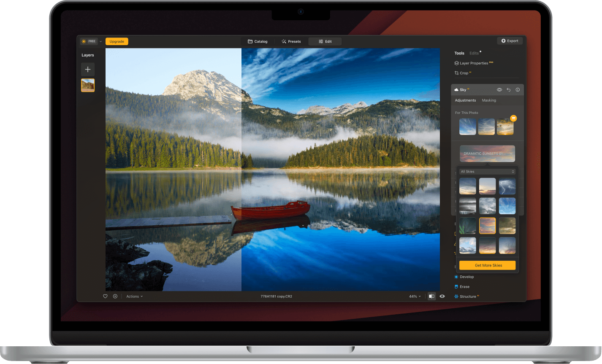This screenshot has width=602, height=364.
Task: Open the Layer Properties tool
Action: point(474,63)
